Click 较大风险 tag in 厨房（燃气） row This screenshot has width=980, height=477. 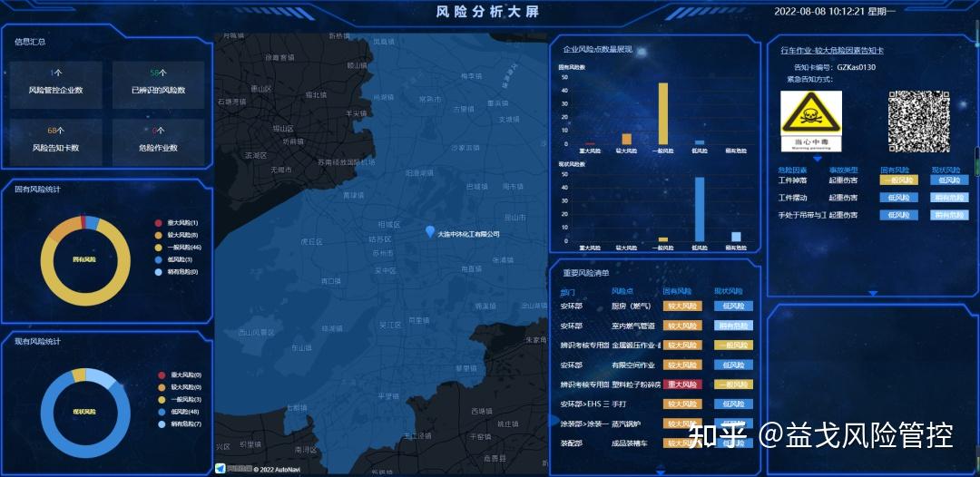(x=681, y=306)
